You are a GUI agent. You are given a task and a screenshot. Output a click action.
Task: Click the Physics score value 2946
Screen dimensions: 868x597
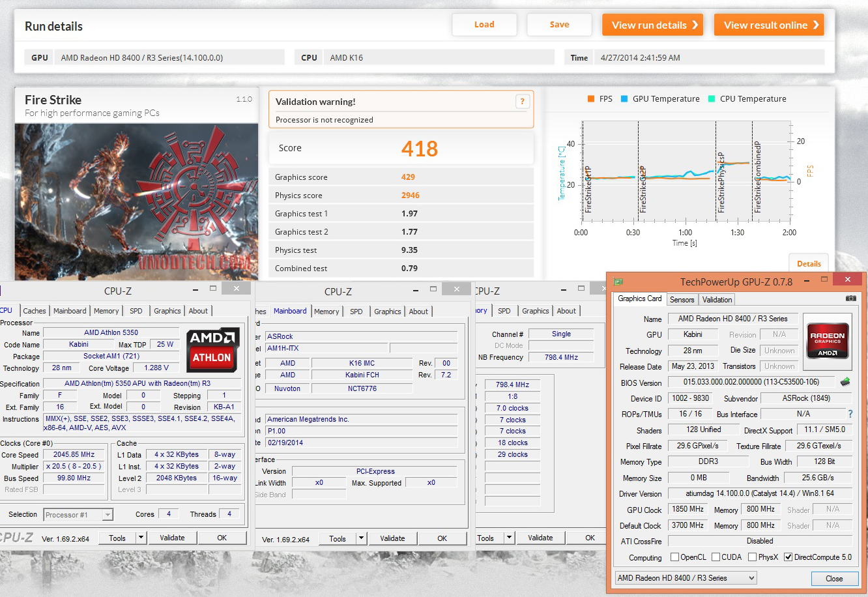point(411,195)
